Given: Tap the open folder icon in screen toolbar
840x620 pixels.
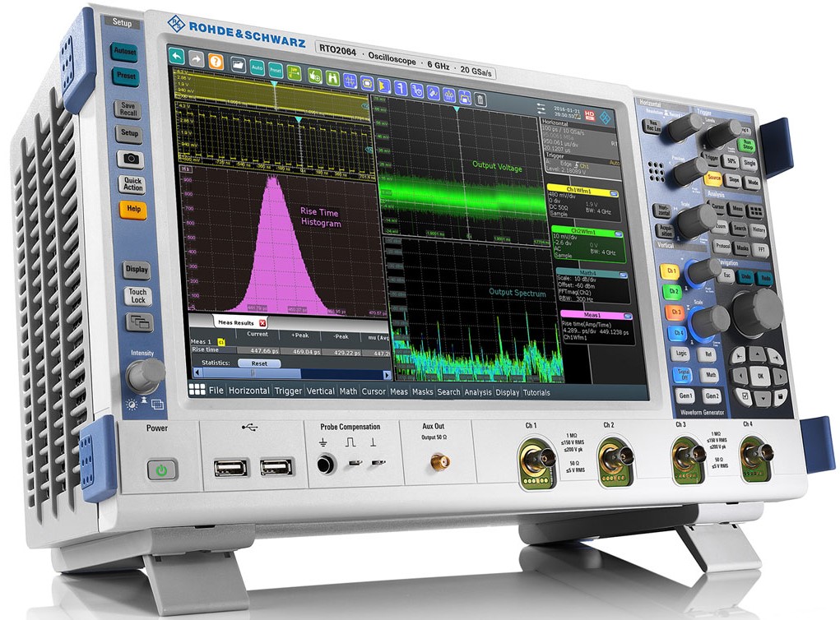Looking at the screenshot, I should [x=238, y=65].
